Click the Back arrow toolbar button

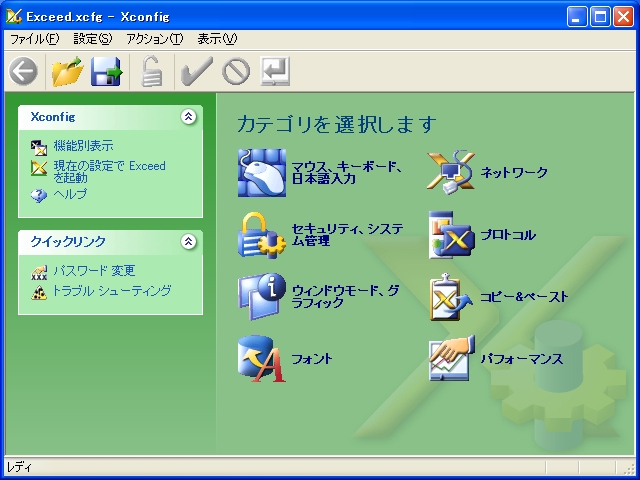(24, 71)
